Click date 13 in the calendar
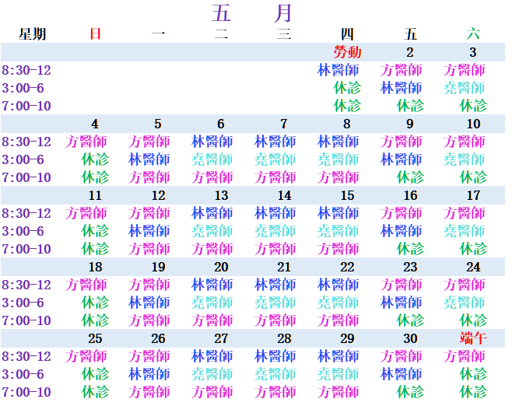512x420 pixels. pyautogui.click(x=222, y=195)
